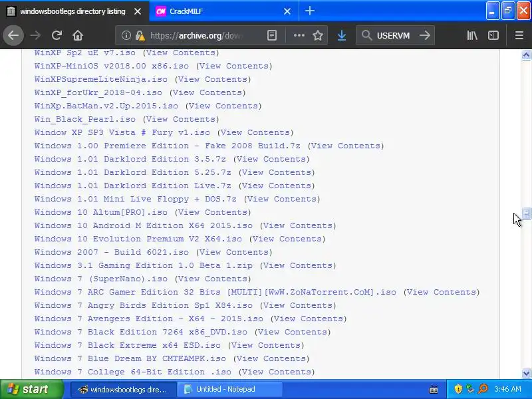
Task: View Contents of Windows 7 Avengers Edition
Action: pos(309,319)
